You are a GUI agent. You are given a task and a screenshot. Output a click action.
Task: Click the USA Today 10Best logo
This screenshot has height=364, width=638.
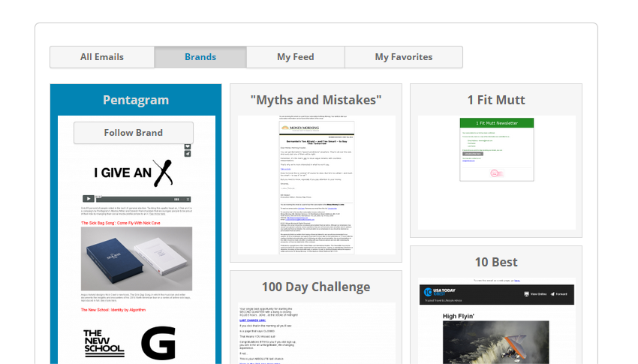(x=440, y=293)
